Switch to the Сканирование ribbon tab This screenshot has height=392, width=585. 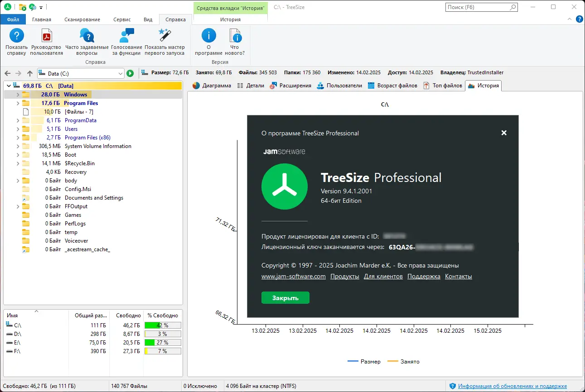82,19
